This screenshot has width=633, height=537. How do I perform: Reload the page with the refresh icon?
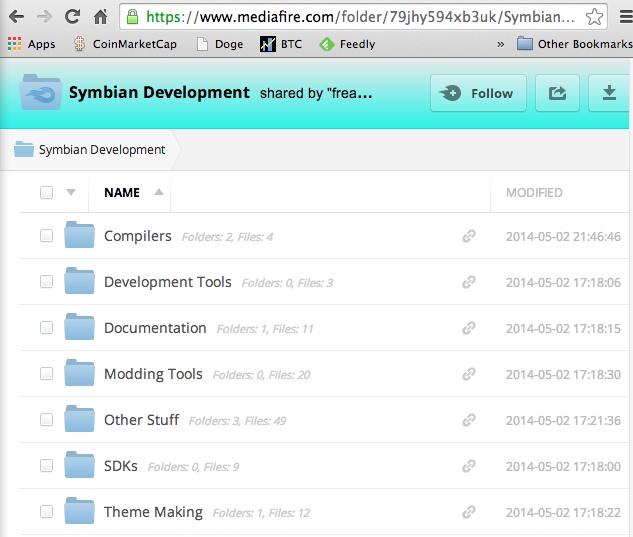click(x=72, y=17)
